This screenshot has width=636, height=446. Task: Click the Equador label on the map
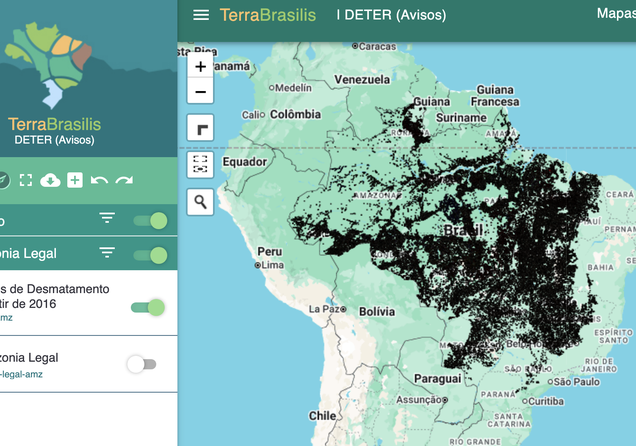click(245, 162)
